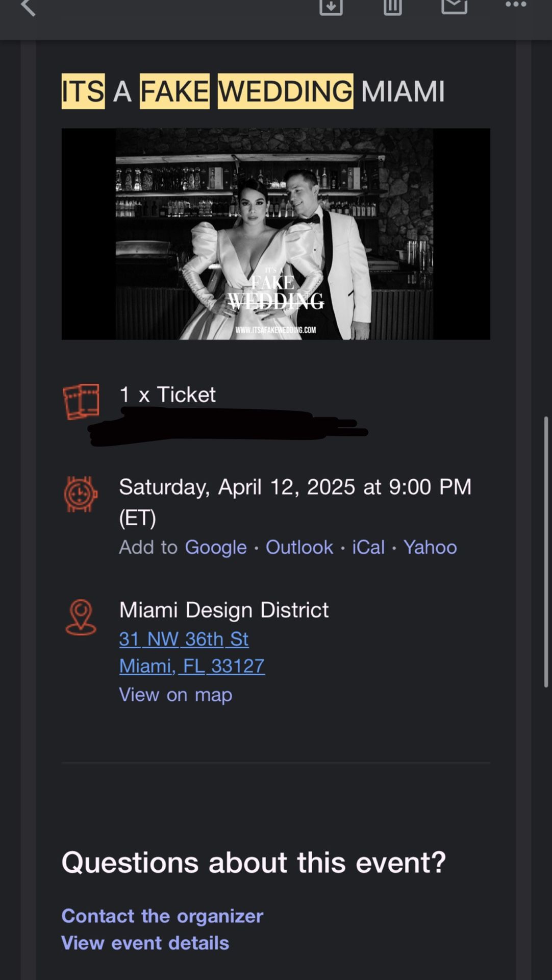This screenshot has width=552, height=980.
Task: Tap the orange watch date icon
Action: [x=81, y=494]
